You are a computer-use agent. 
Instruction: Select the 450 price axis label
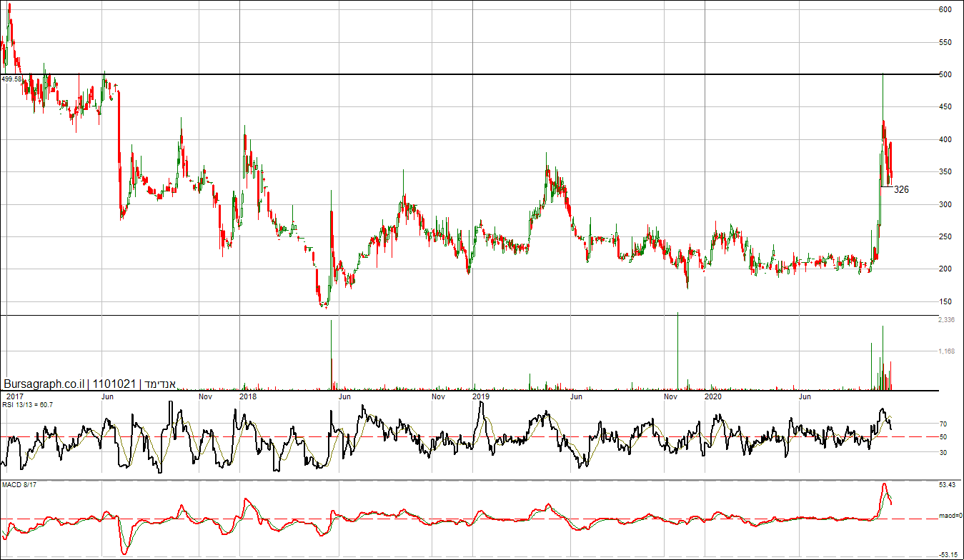[945, 107]
